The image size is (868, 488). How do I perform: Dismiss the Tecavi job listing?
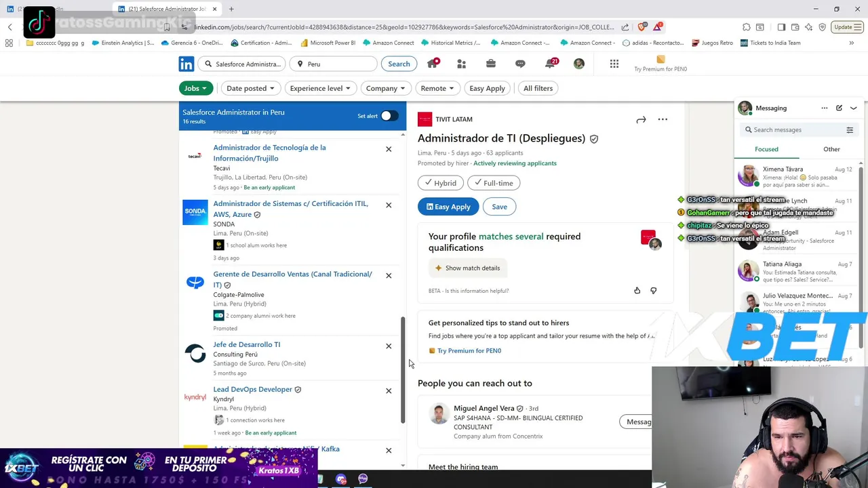[x=389, y=149]
